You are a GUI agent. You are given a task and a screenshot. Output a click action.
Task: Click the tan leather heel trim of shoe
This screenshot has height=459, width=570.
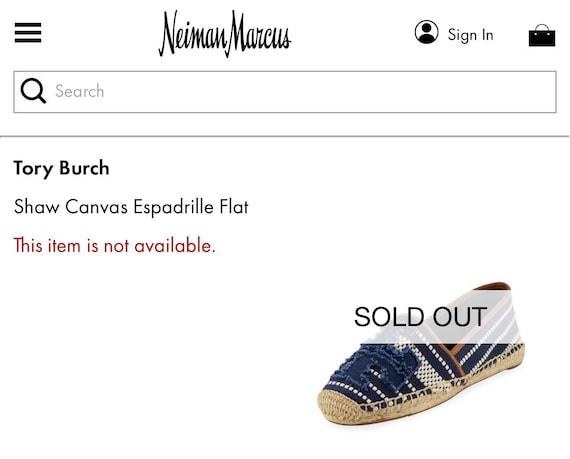point(494,286)
